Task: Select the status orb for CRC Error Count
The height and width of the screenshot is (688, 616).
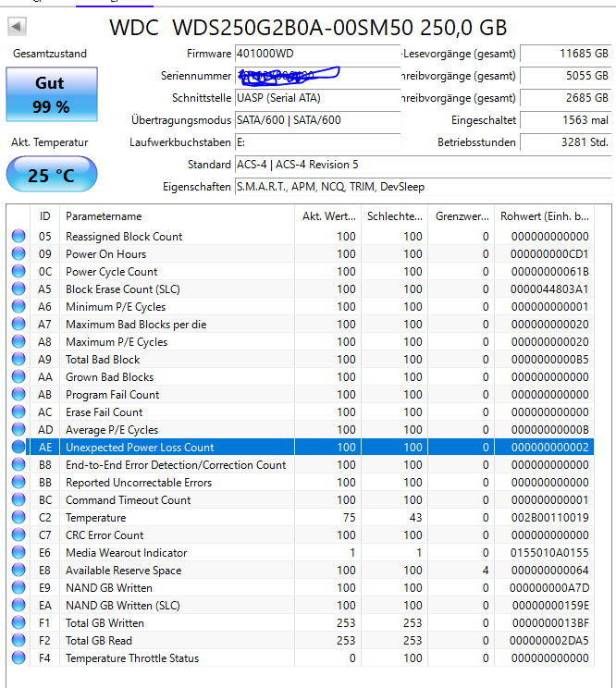Action: (x=18, y=534)
